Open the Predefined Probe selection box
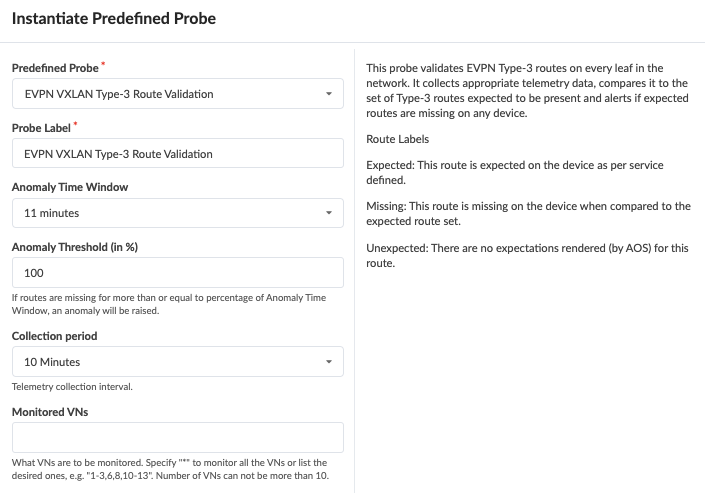 click(x=170, y=95)
